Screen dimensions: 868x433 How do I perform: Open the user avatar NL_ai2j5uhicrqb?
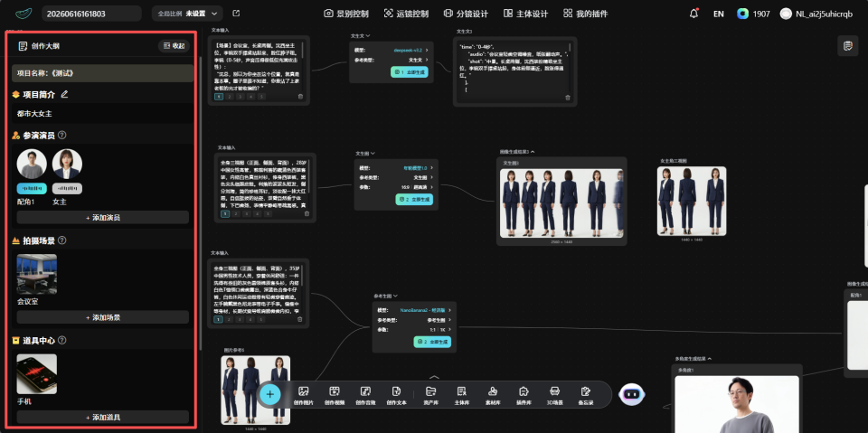coord(786,14)
